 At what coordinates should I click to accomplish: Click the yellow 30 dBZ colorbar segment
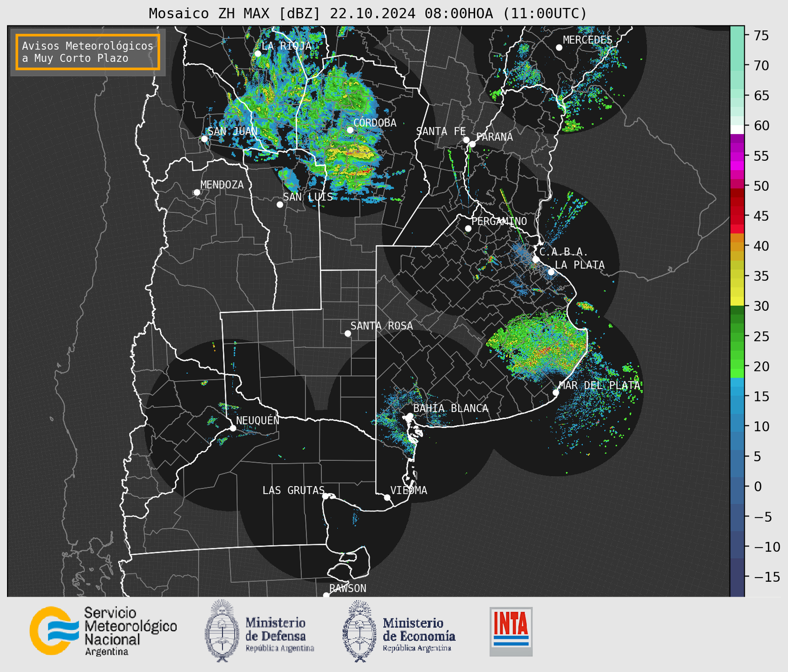[737, 301]
